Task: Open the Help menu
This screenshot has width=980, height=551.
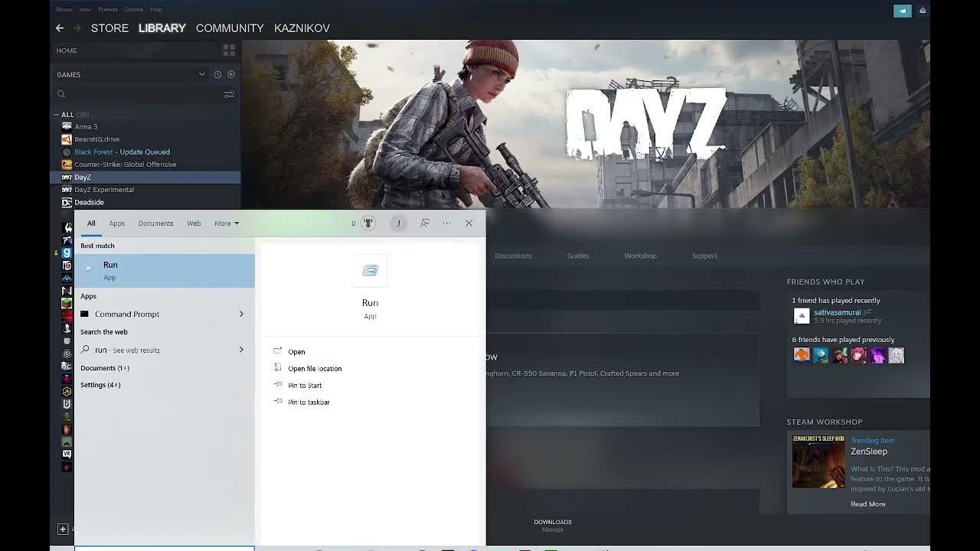Action: tap(156, 9)
